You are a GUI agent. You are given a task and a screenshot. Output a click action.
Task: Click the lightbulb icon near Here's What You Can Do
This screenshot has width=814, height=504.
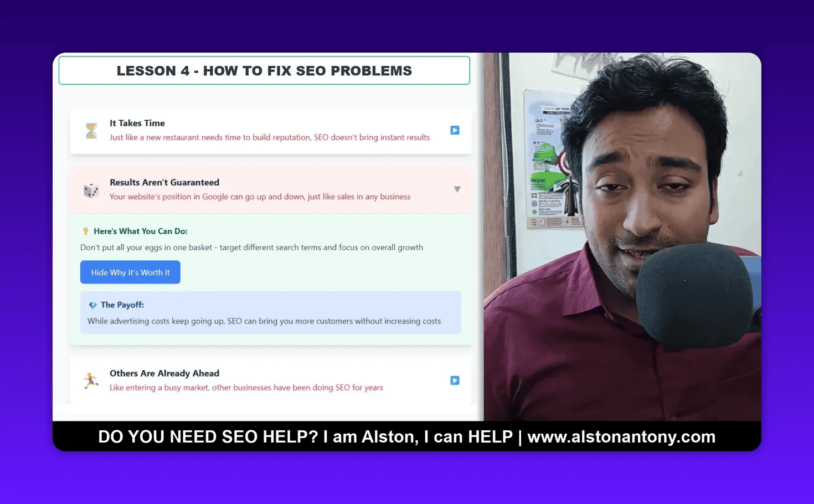click(86, 231)
